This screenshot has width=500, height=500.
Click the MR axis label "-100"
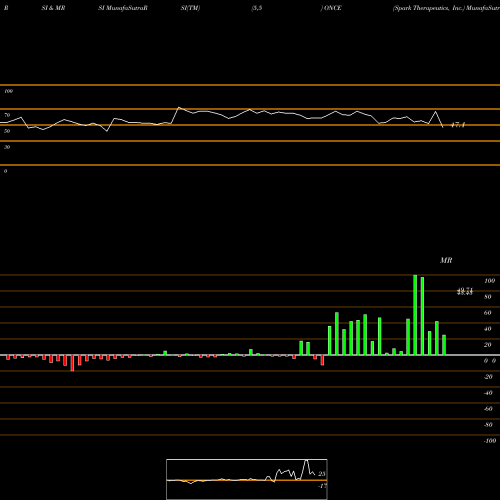490,441
